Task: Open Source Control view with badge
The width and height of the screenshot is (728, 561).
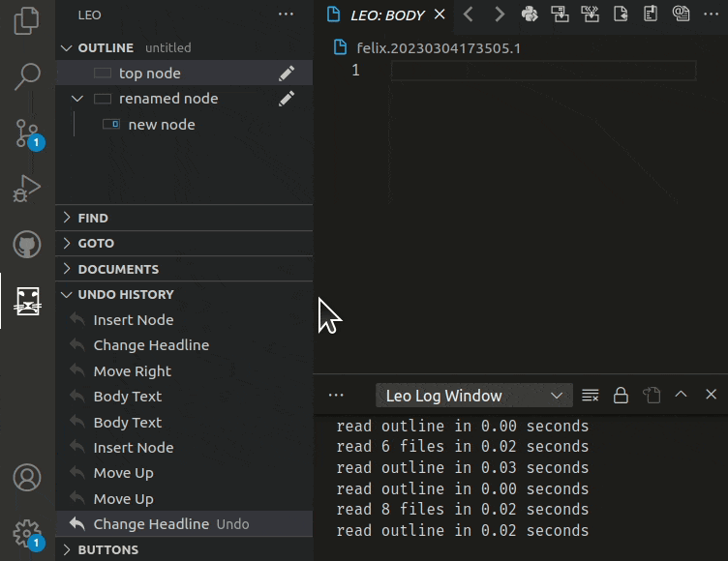Action: (x=28, y=134)
